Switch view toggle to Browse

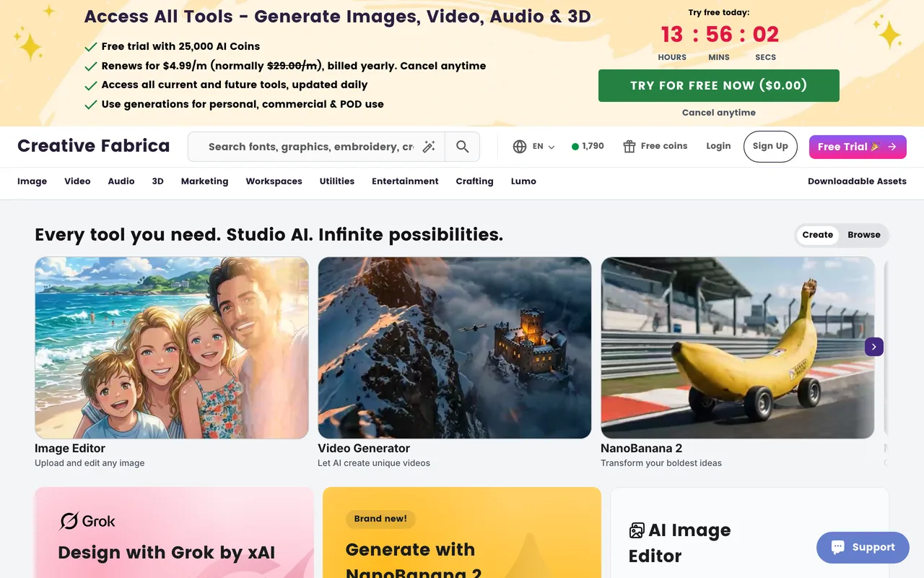pyautogui.click(x=864, y=235)
